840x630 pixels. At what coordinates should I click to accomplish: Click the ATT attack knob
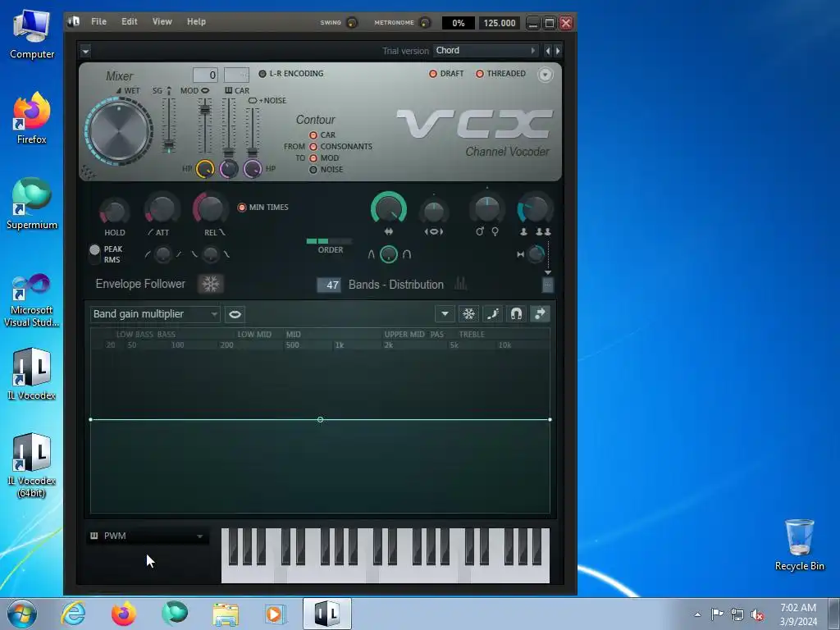point(162,209)
